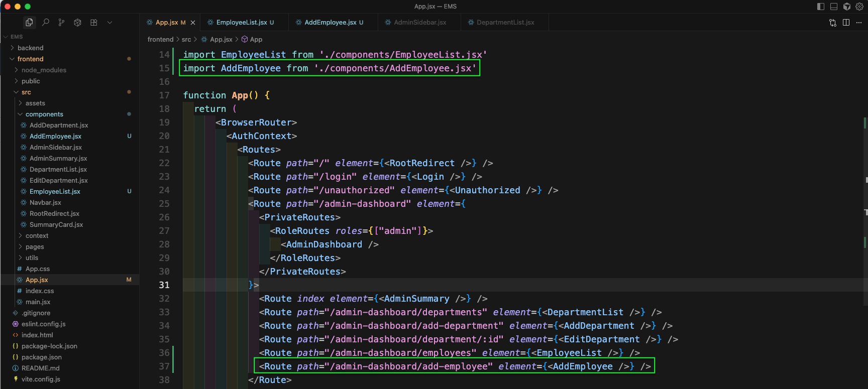Open the Extensions view icon
This screenshot has height=389, width=868.
coord(93,22)
